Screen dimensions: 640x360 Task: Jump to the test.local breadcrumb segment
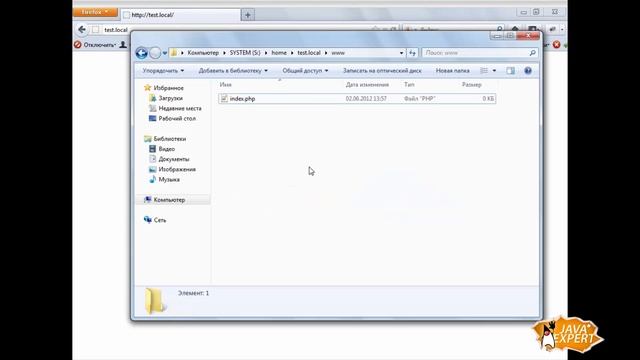[309, 53]
